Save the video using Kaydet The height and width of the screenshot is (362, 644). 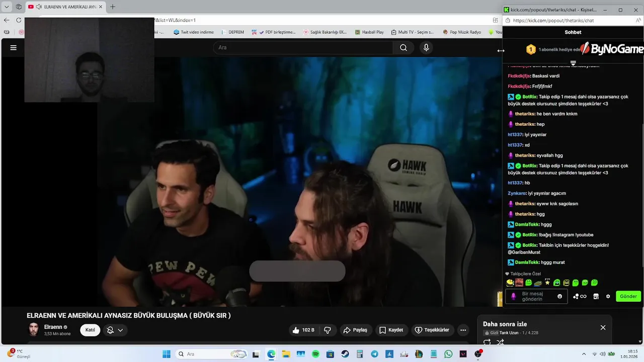click(x=391, y=330)
